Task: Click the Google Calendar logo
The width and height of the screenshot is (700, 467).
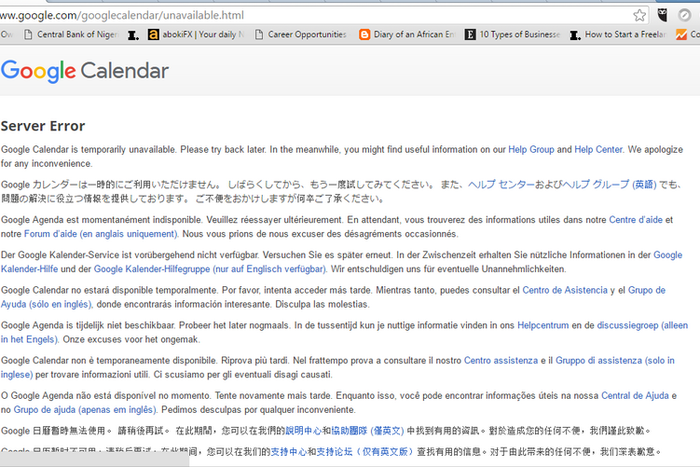Action: pyautogui.click(x=85, y=71)
